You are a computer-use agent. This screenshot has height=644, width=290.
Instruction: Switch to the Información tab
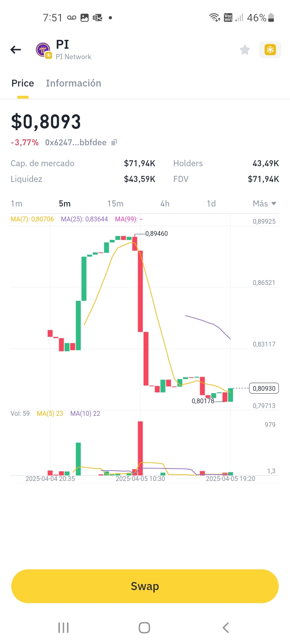click(73, 83)
